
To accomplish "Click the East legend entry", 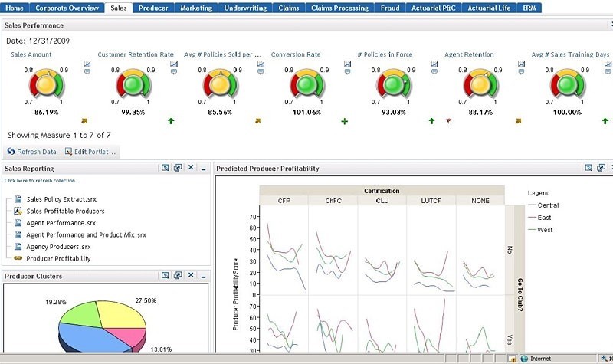I will coord(539,218).
